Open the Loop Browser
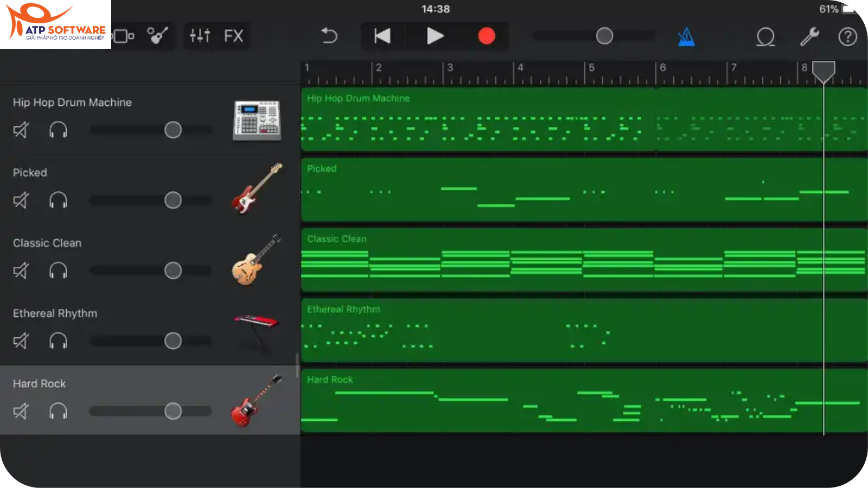 coord(765,36)
